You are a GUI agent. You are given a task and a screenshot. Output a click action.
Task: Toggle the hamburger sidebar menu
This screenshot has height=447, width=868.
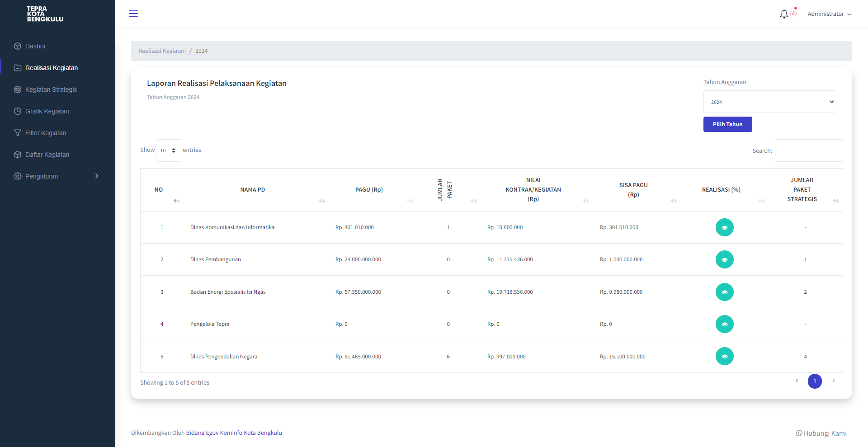tap(133, 14)
